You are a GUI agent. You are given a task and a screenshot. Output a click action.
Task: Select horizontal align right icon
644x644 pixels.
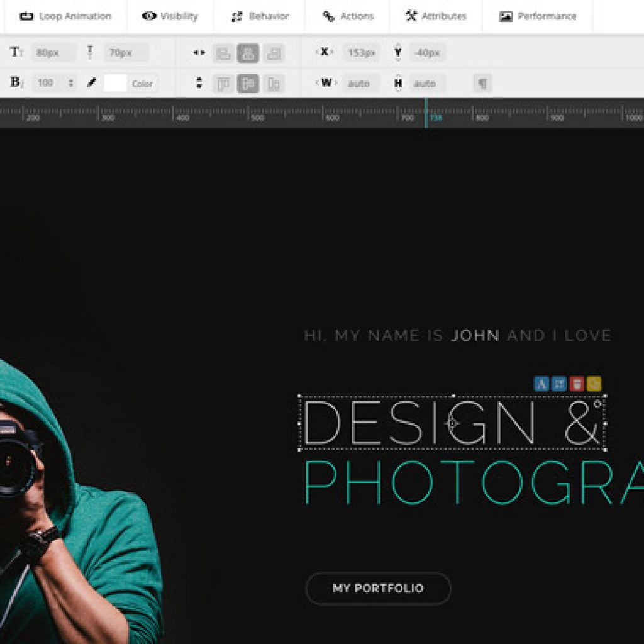click(x=273, y=53)
